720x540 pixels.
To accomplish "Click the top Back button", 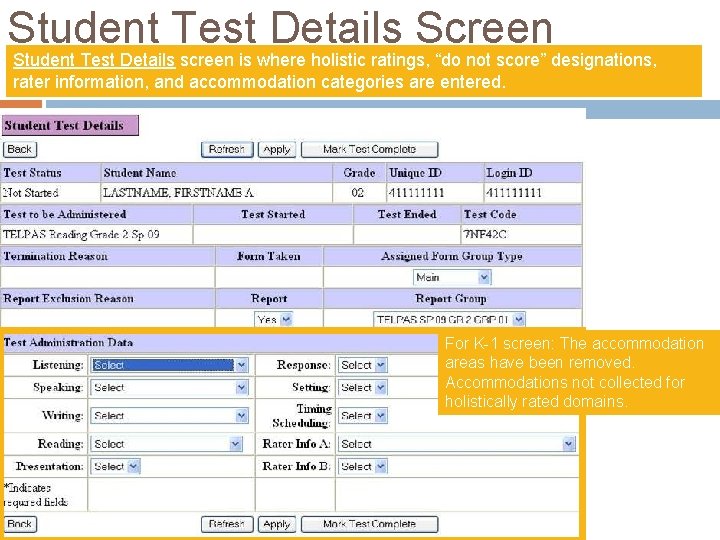I will (x=20, y=149).
